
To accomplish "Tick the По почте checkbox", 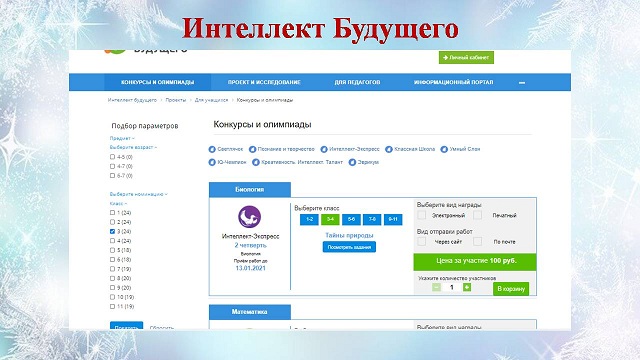I will point(478,242).
